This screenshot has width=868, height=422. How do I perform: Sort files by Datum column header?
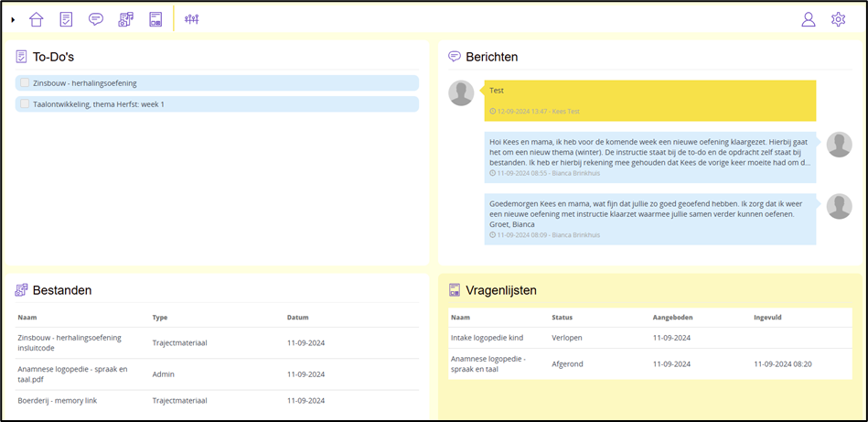[x=297, y=318]
